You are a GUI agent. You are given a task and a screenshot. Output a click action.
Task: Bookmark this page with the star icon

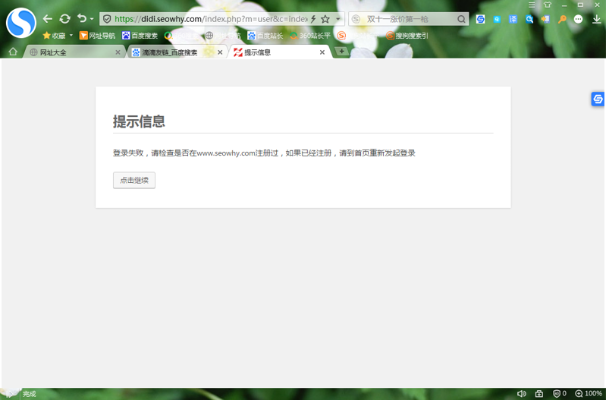(x=325, y=19)
